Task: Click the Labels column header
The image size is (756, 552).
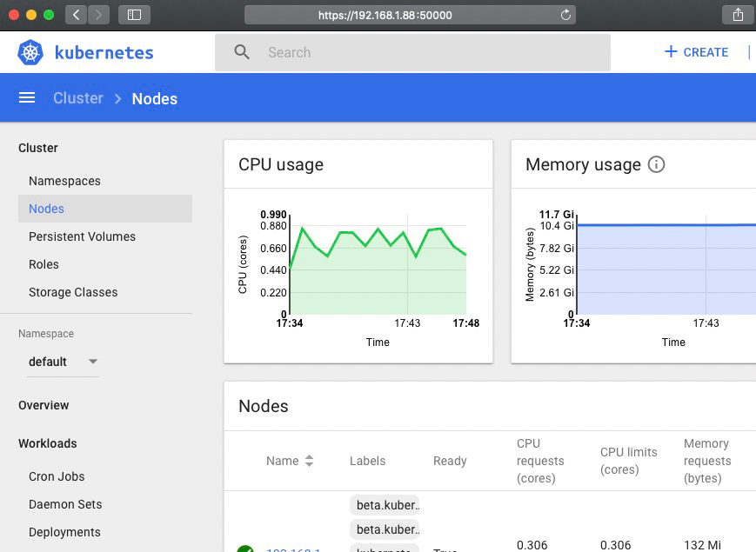Action: point(367,461)
